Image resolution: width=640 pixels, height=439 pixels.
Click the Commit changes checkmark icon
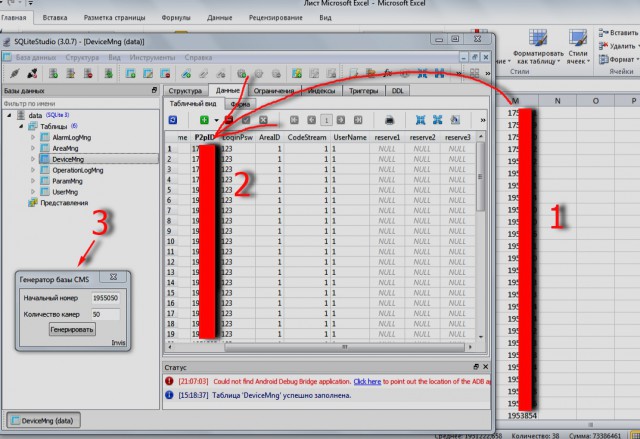(246, 120)
